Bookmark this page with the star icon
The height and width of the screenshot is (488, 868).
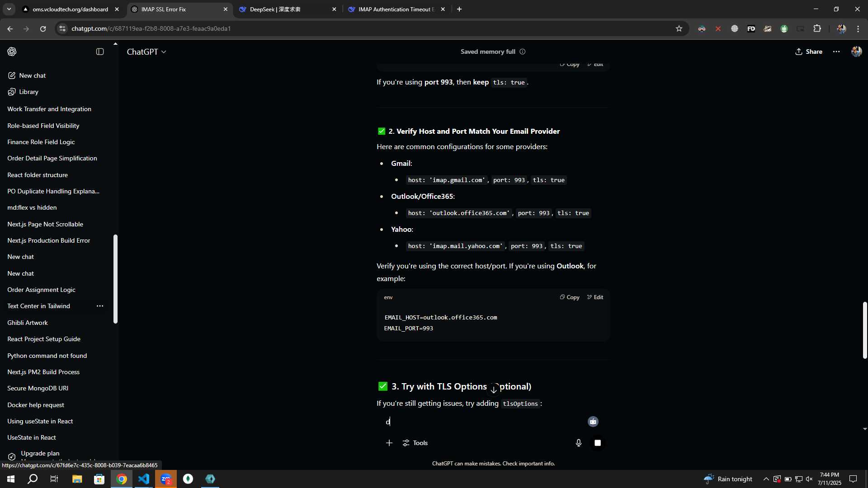pos(679,28)
